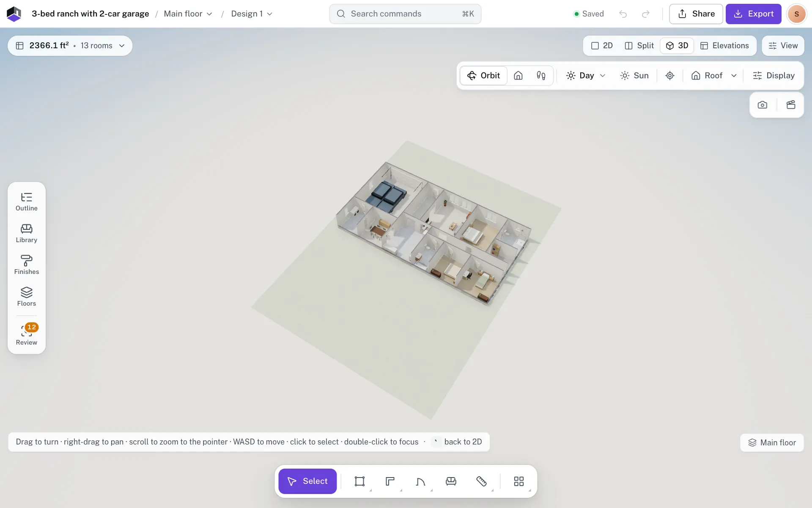
Task: Open the furniture Library panel
Action: click(x=26, y=234)
